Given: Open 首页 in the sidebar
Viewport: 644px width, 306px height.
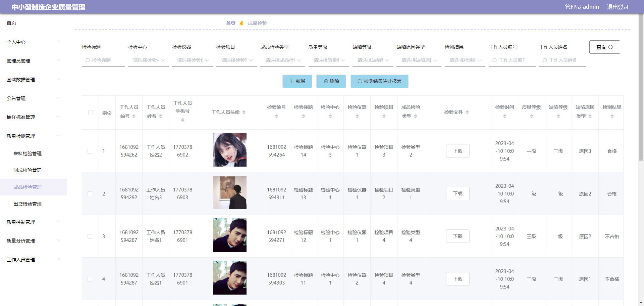Looking at the screenshot, I should (x=34, y=23).
